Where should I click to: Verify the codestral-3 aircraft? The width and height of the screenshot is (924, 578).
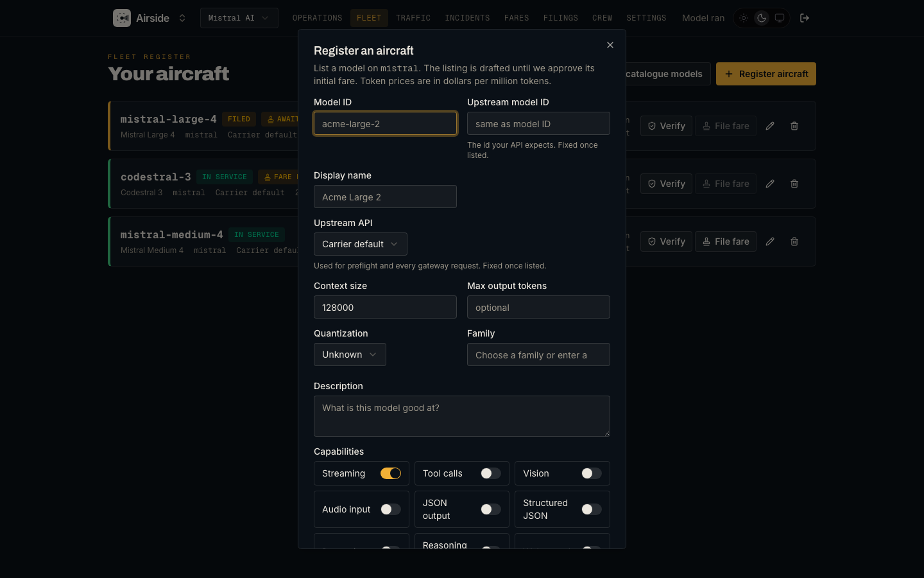click(666, 184)
